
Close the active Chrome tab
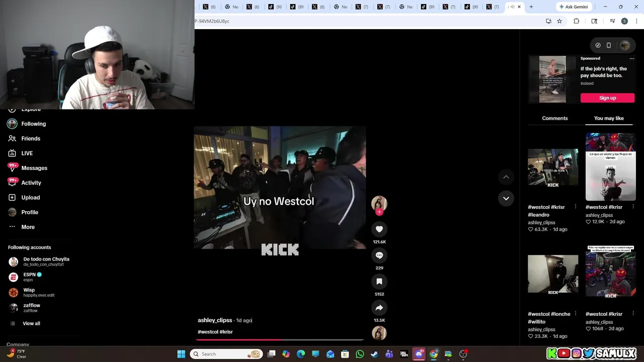[519, 7]
